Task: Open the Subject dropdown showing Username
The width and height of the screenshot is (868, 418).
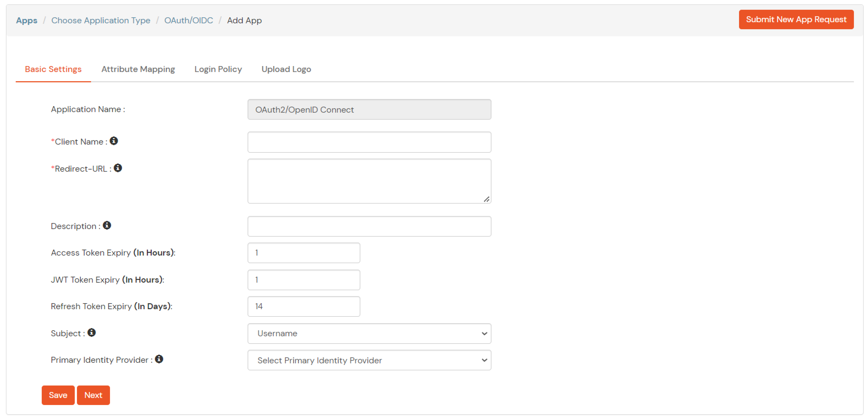Action: [x=369, y=333]
